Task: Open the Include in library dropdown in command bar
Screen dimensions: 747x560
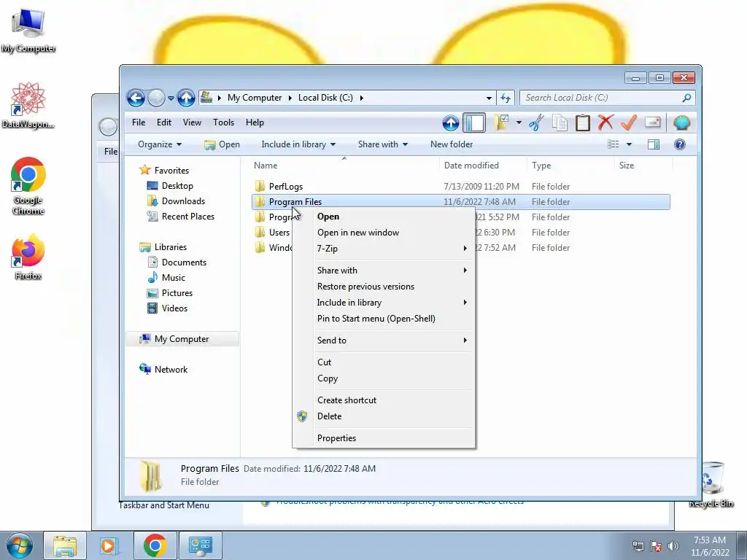Action: click(298, 144)
